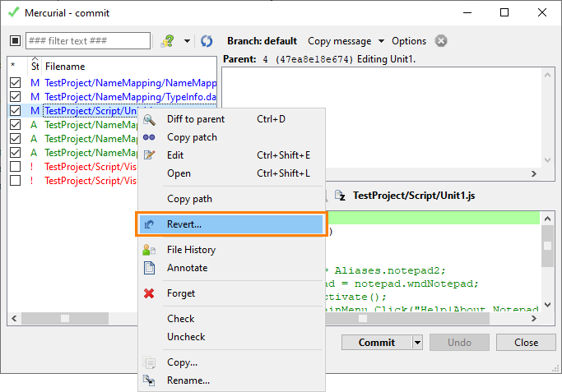
Task: Choose Copy... from context menu
Action: (x=231, y=362)
